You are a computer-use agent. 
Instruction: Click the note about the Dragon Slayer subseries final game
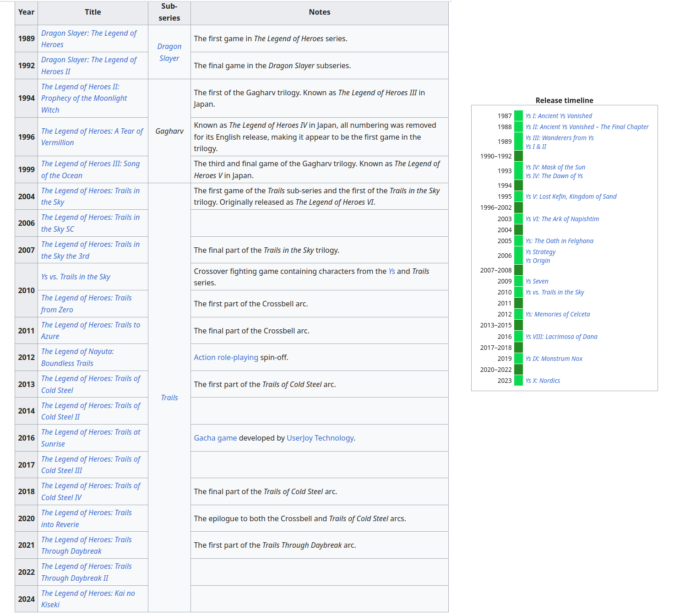[x=272, y=65]
